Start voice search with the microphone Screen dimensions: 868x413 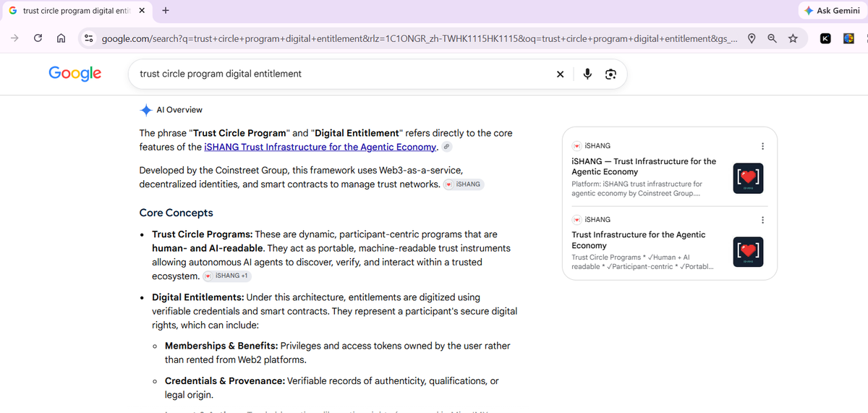click(587, 74)
